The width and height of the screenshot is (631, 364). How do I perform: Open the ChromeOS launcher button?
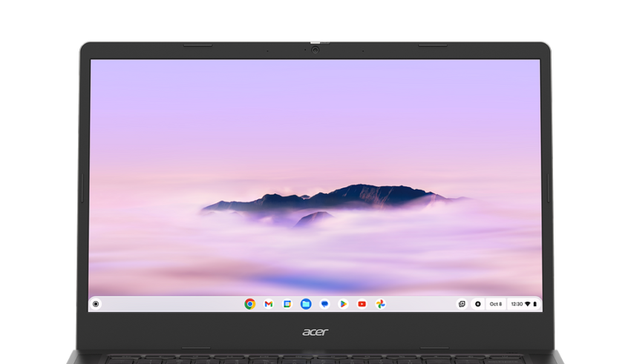click(x=96, y=304)
